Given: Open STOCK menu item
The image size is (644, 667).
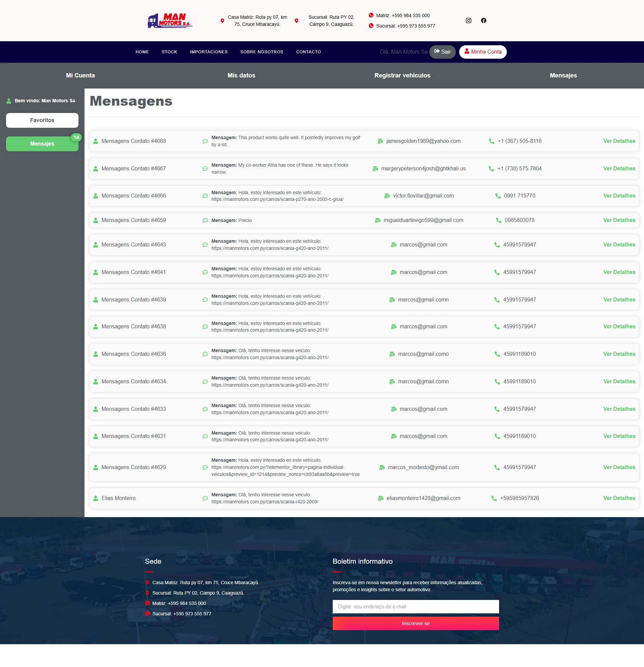Looking at the screenshot, I should pyautogui.click(x=169, y=52).
